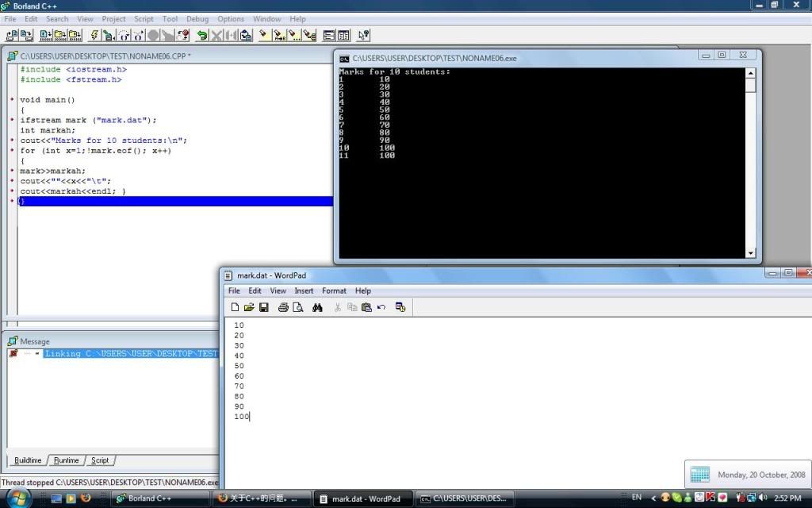The image size is (812, 508).
Task: Switch to the Script tab in Message pane
Action: pos(100,460)
